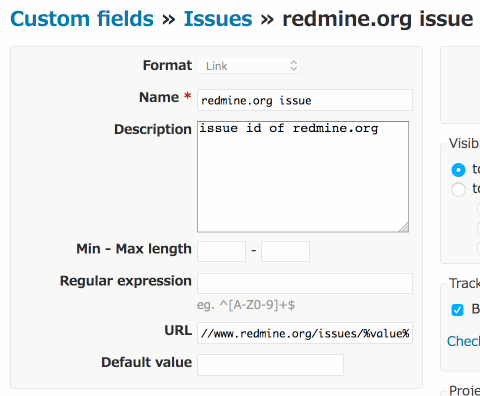The width and height of the screenshot is (480, 396).
Task: Click the Min length input box
Action: pos(221,251)
